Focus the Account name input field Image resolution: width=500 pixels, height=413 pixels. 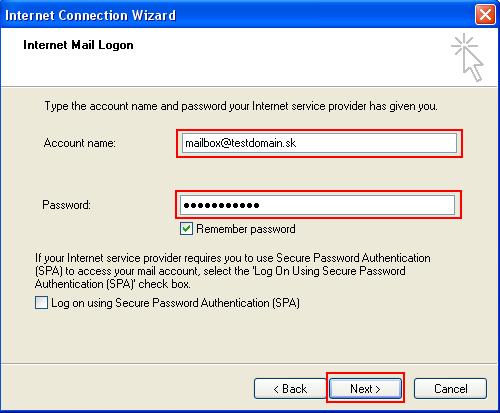click(319, 143)
